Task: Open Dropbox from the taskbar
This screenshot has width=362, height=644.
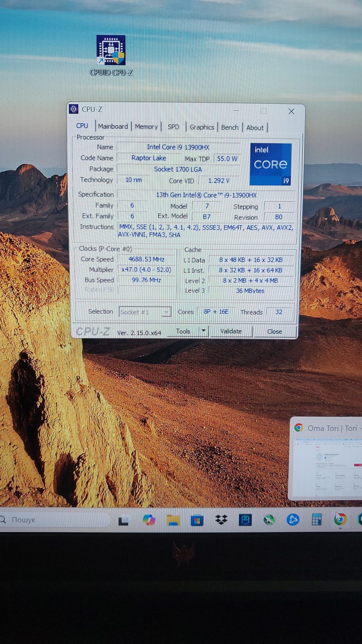Action: pos(221,520)
